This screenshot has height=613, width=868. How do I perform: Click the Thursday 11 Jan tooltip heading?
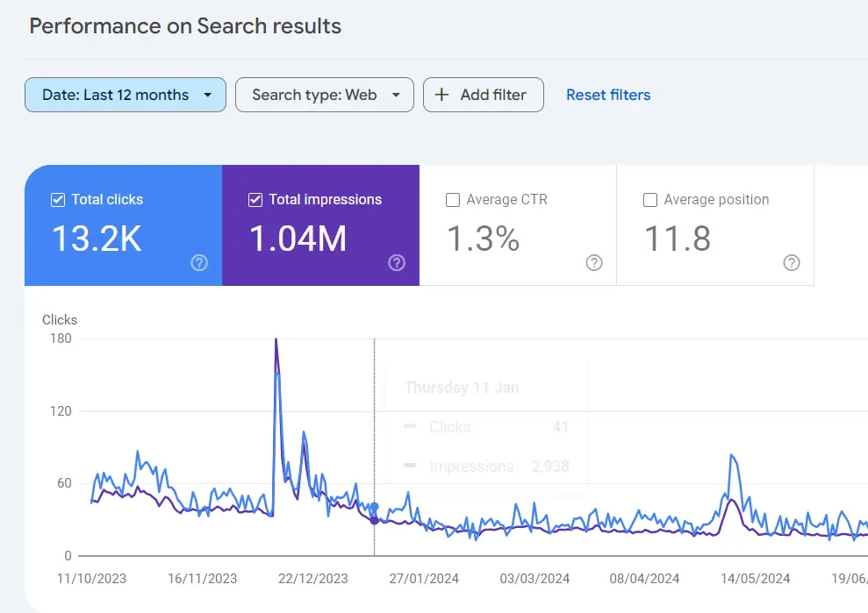coord(462,388)
